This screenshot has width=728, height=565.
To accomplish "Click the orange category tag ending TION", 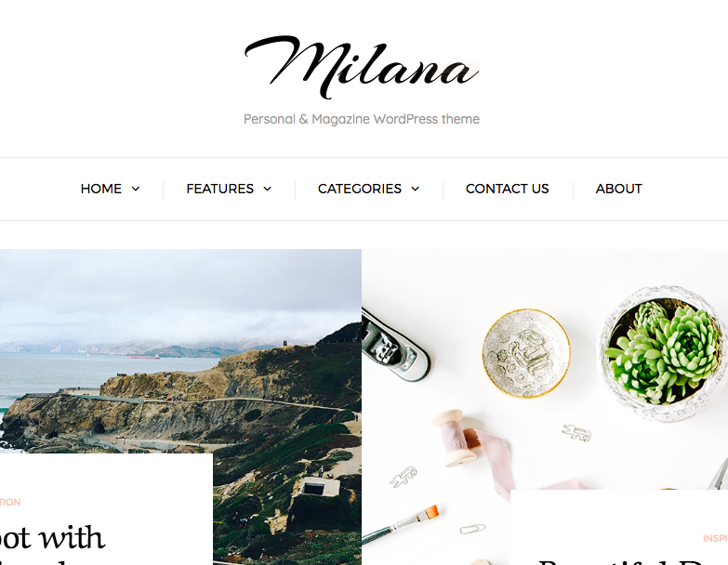I will click(x=10, y=503).
